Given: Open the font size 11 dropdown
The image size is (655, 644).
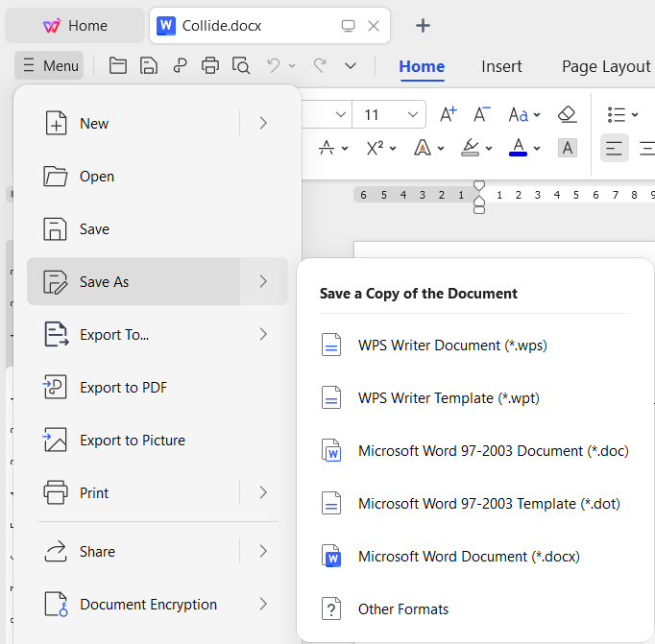Looking at the screenshot, I should (413, 114).
